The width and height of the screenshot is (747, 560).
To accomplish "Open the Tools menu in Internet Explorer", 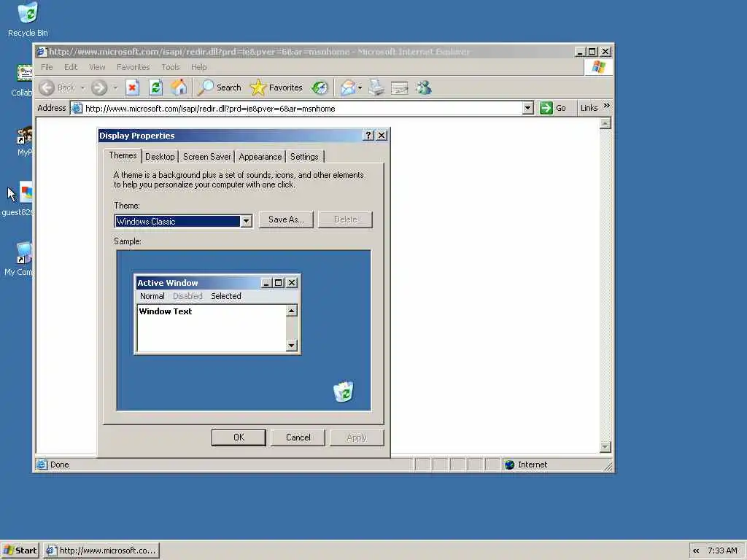I will 171,67.
